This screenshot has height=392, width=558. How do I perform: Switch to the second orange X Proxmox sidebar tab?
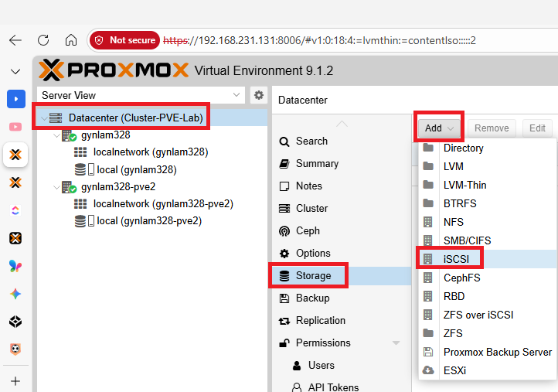[15, 182]
